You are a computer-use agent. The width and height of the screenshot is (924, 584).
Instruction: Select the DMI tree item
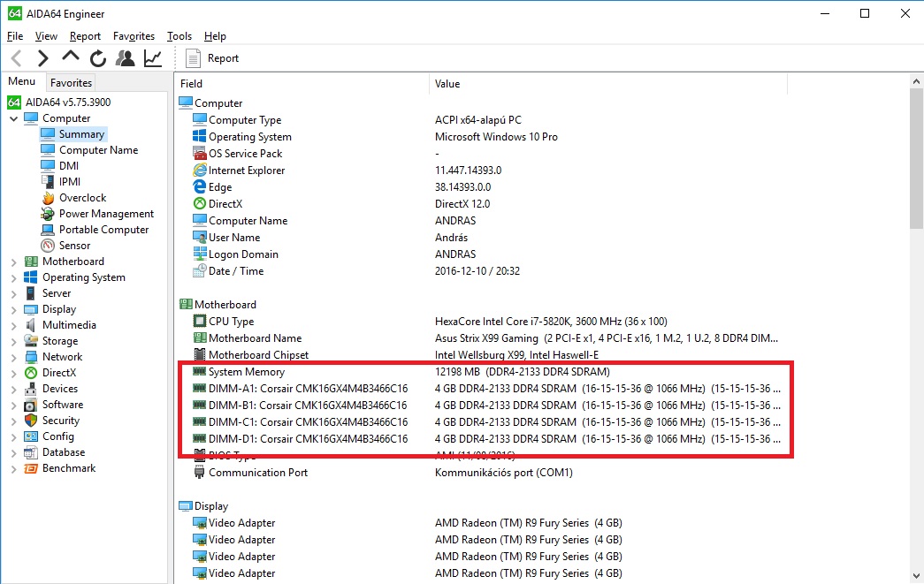68,166
